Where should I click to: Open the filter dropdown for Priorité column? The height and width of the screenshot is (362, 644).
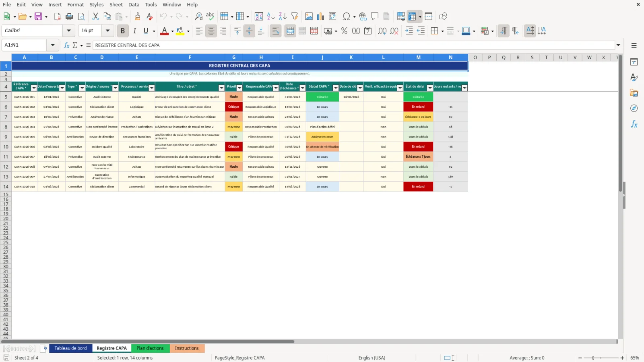239,88
